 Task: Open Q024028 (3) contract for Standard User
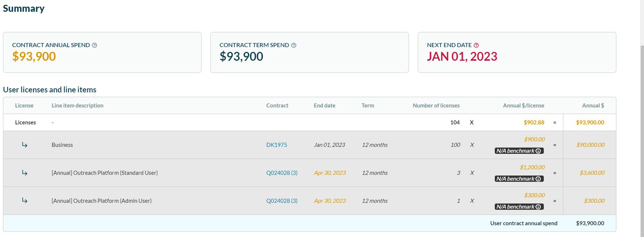[282, 173]
